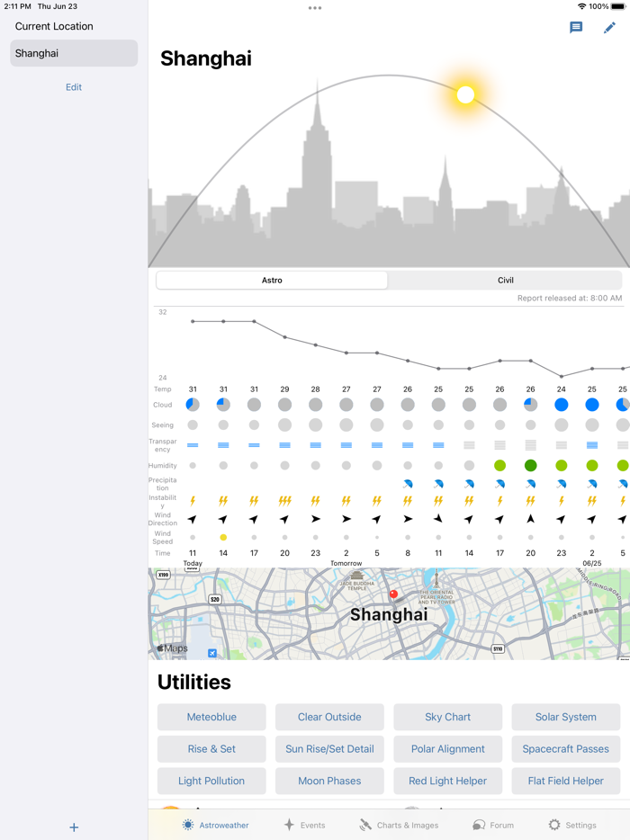Show Moon Phases
630x840 pixels.
tap(329, 781)
